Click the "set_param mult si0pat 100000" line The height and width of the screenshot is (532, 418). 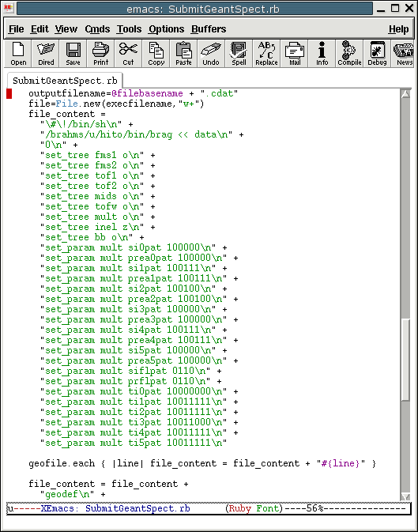[134, 247]
